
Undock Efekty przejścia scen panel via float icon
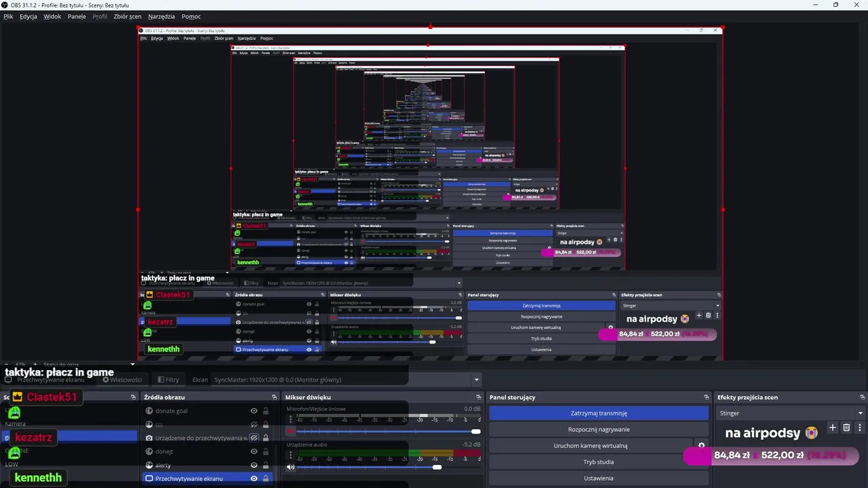pyautogui.click(x=863, y=397)
